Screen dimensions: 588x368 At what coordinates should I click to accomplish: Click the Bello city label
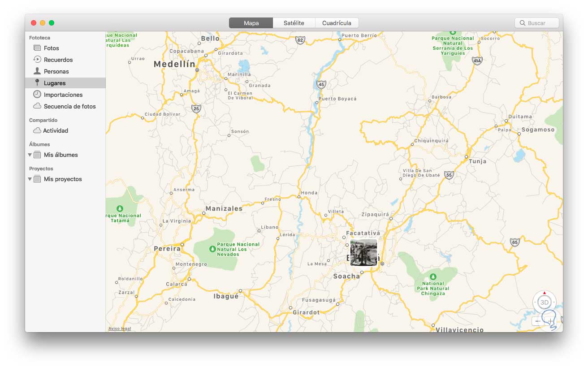[x=210, y=39]
